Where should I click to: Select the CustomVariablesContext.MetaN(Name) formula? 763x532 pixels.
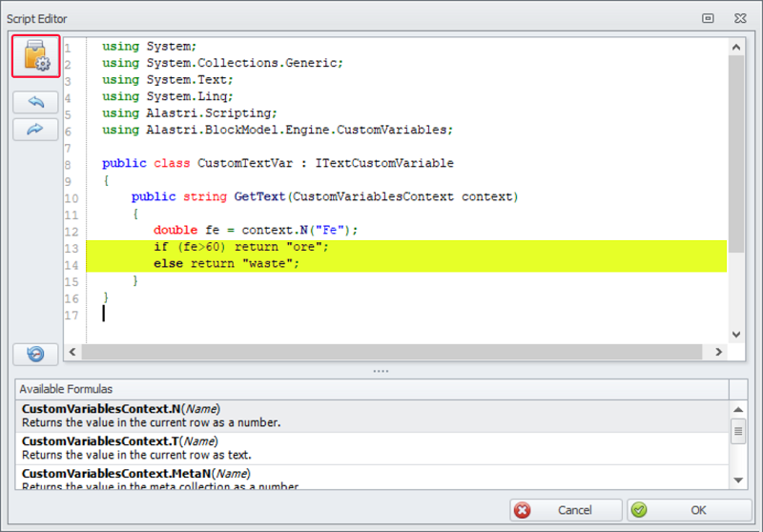coord(372,478)
